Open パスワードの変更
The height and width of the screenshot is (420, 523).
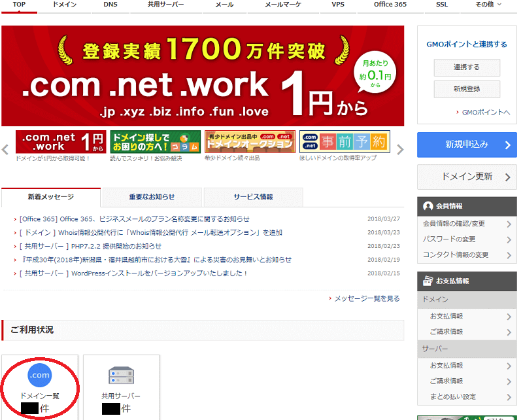pos(467,239)
